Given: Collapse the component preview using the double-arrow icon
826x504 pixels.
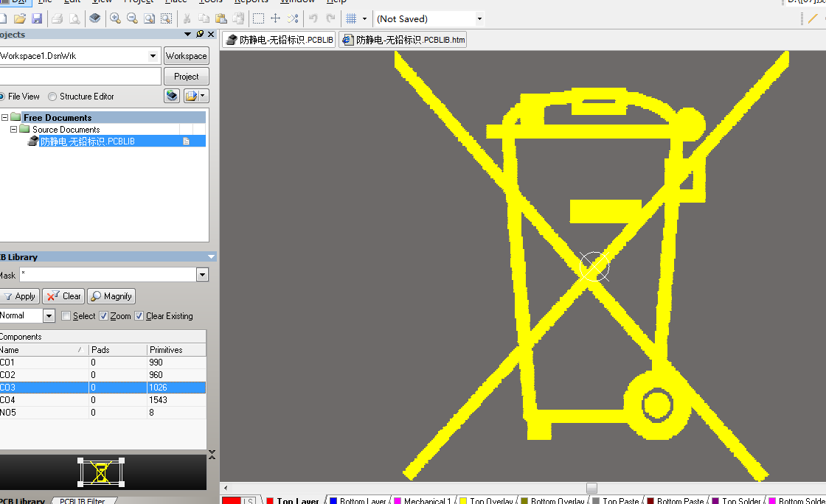Looking at the screenshot, I should click(x=212, y=455).
